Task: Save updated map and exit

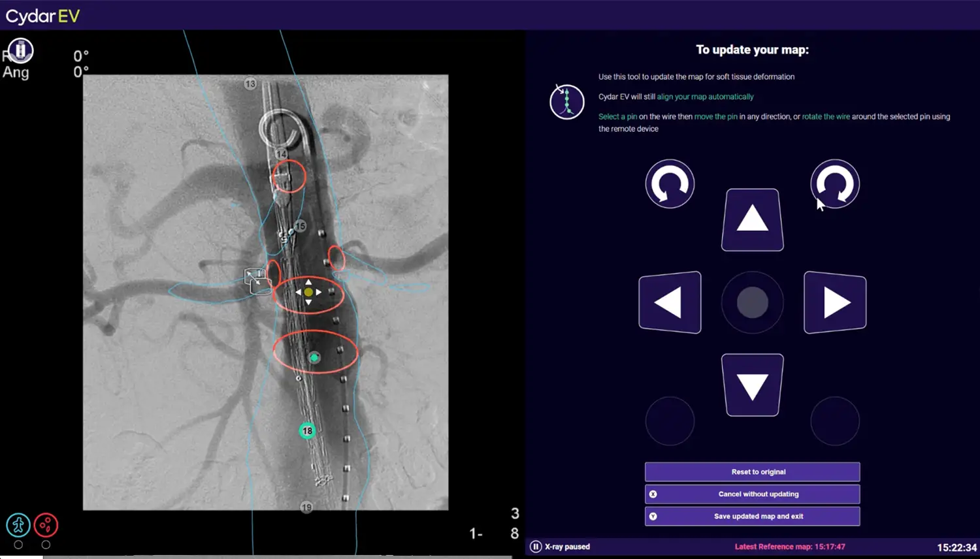Action: pos(752,516)
